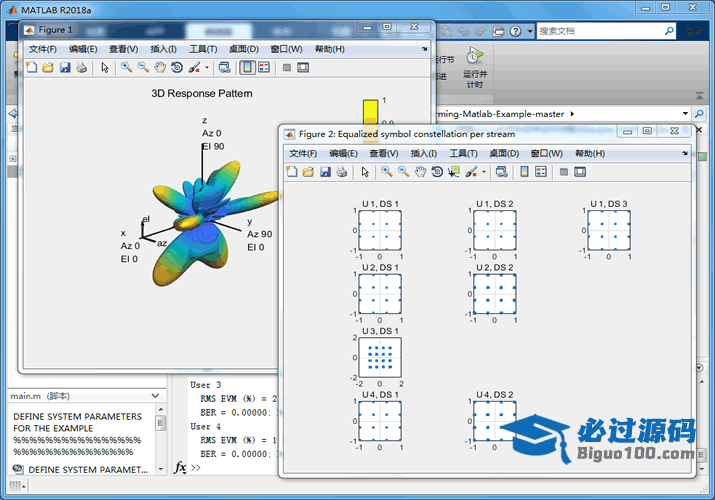Image resolution: width=715 pixels, height=500 pixels.
Task: Toggle Edit Plot arrow in Figure 2
Action: [365, 172]
